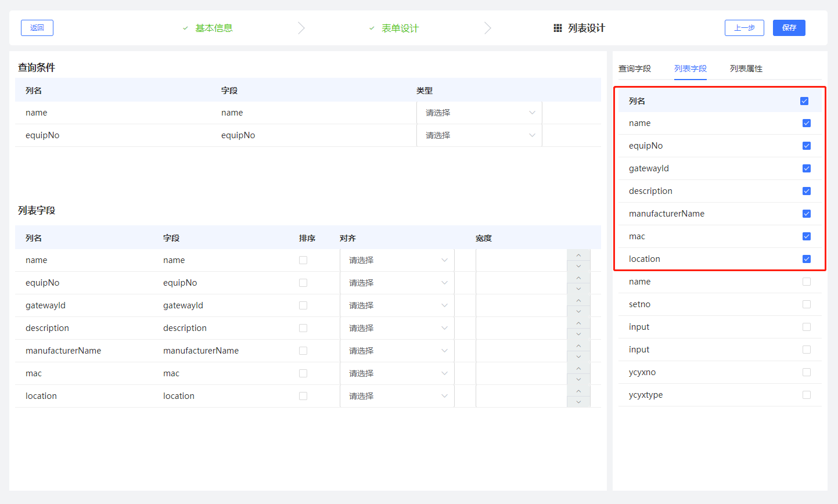The image size is (838, 504).
Task: Open the 列表属性 tab
Action: (x=746, y=69)
